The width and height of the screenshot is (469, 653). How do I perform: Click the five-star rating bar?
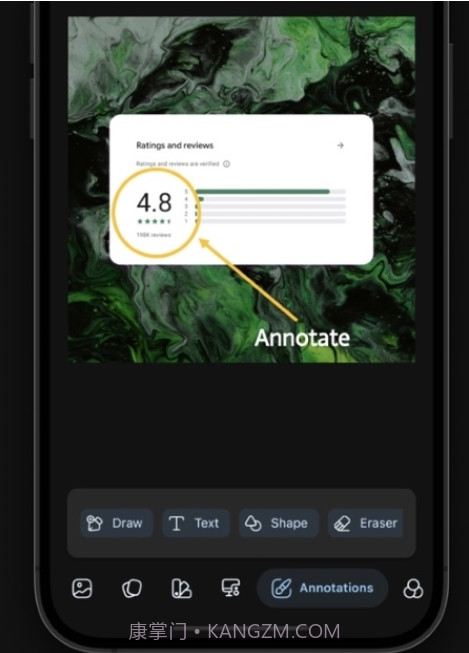pos(271,192)
